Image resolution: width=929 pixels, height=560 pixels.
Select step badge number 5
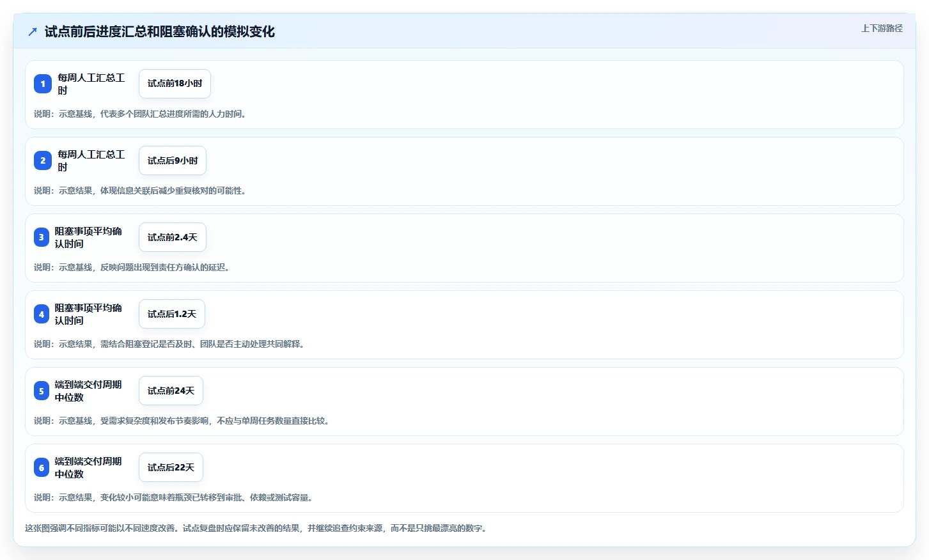pyautogui.click(x=42, y=391)
